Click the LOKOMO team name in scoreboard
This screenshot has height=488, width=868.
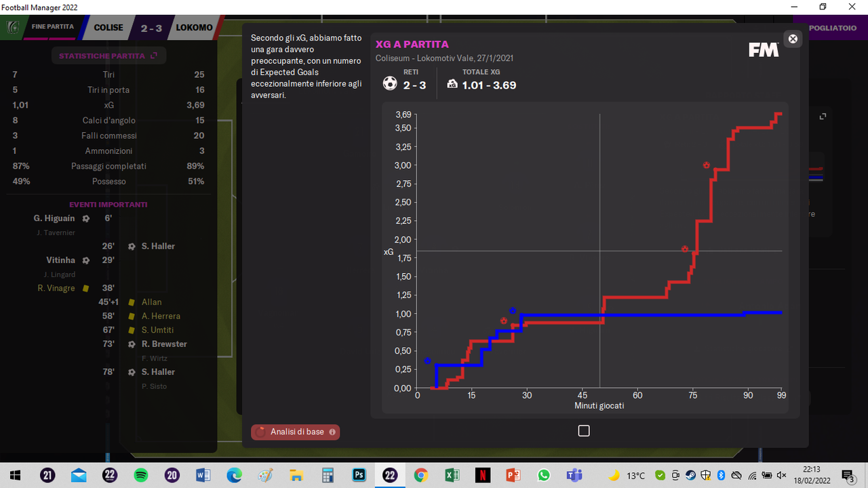[x=194, y=28]
